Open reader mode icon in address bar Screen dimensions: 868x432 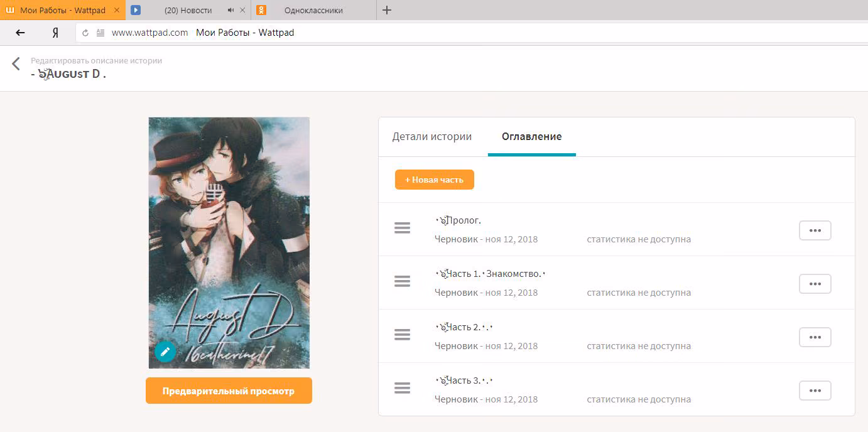point(100,33)
